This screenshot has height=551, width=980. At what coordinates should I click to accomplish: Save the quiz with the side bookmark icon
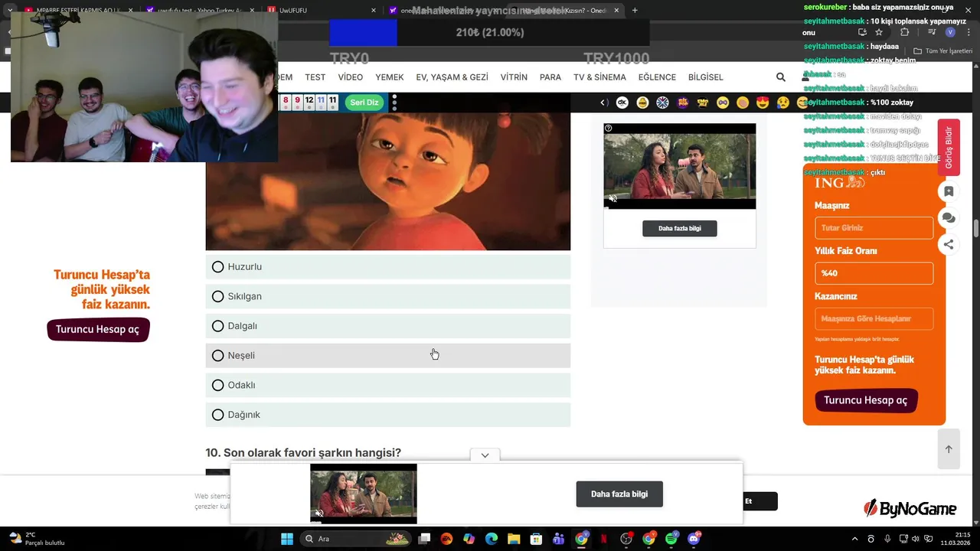tap(949, 191)
